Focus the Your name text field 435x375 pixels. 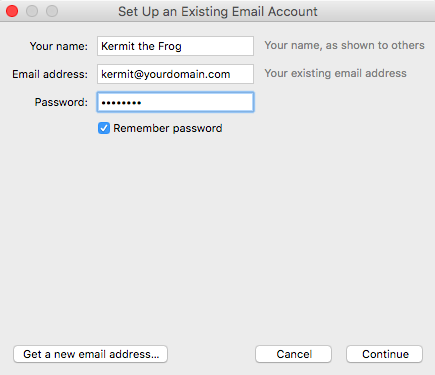(175, 46)
